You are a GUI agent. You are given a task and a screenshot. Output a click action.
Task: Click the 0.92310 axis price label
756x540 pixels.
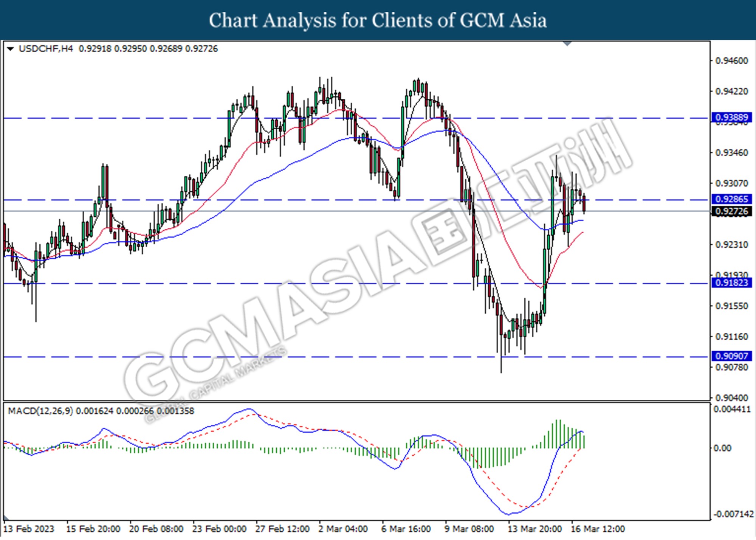pos(732,245)
